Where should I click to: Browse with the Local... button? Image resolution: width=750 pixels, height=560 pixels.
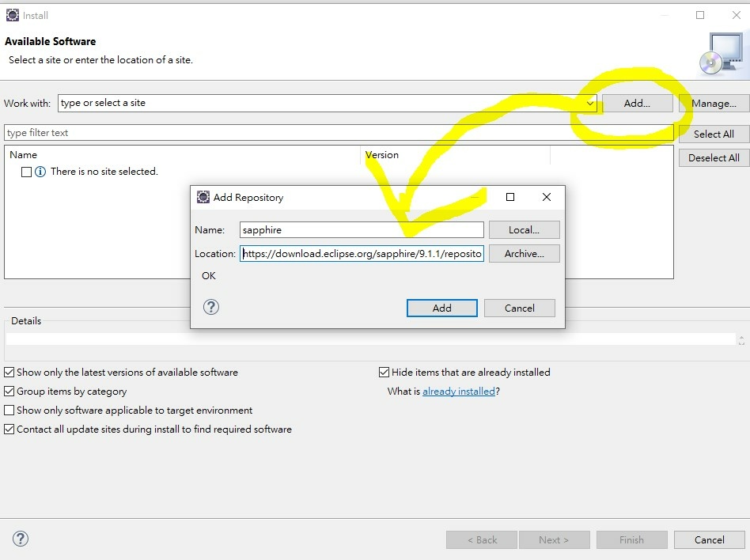tap(525, 229)
